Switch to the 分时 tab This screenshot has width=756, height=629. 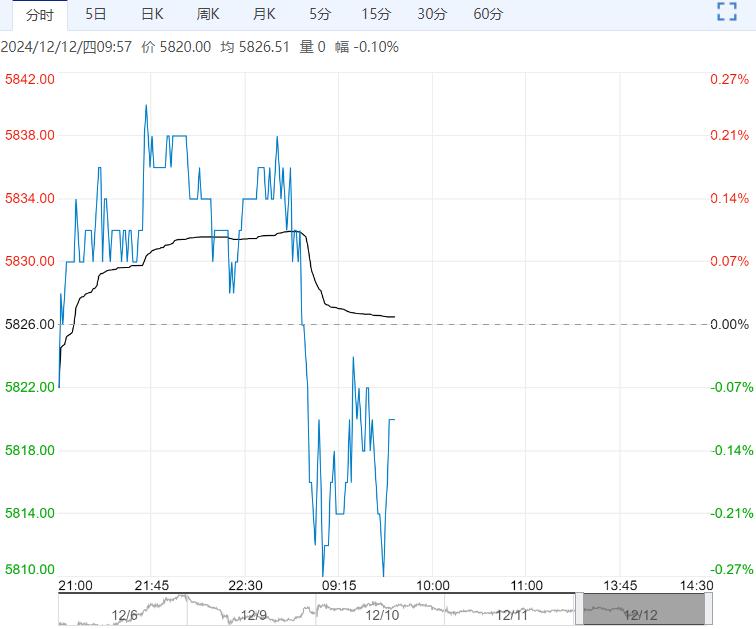tap(40, 14)
